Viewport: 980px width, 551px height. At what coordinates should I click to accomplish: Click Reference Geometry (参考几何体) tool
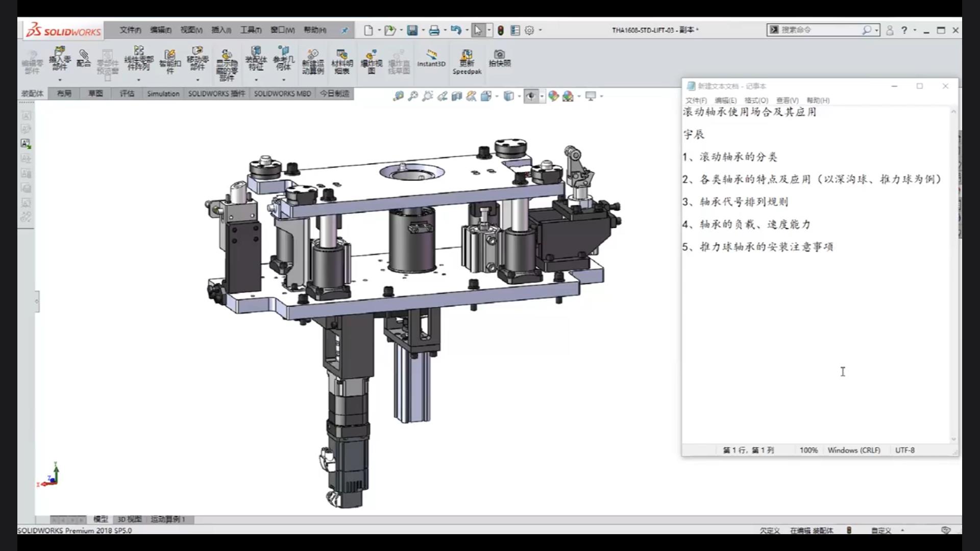283,58
